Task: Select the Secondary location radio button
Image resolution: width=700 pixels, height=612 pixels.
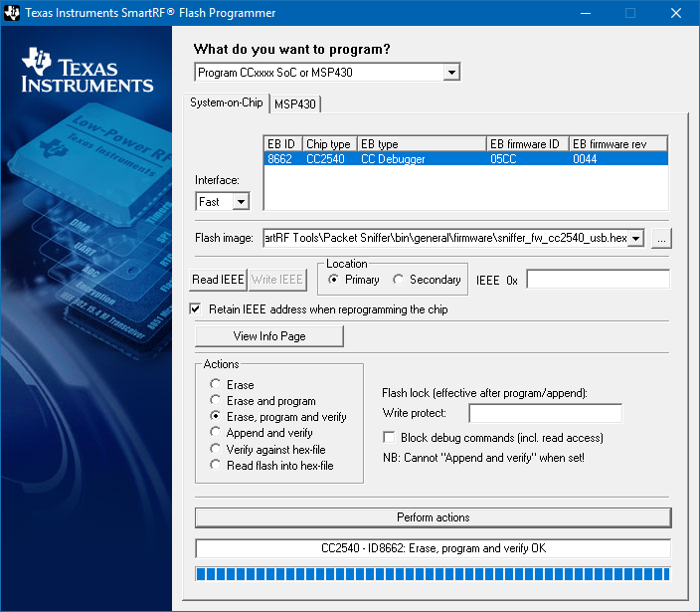Action: (x=398, y=280)
